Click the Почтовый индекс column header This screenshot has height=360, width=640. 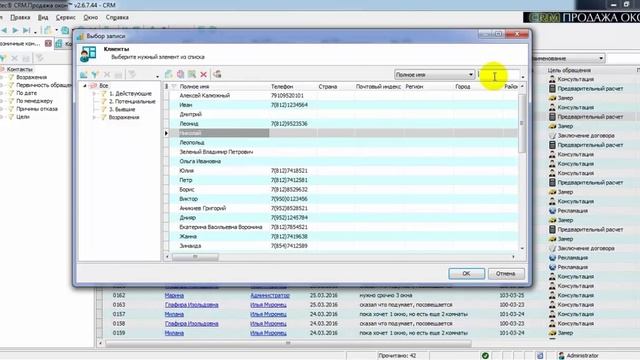pos(378,87)
